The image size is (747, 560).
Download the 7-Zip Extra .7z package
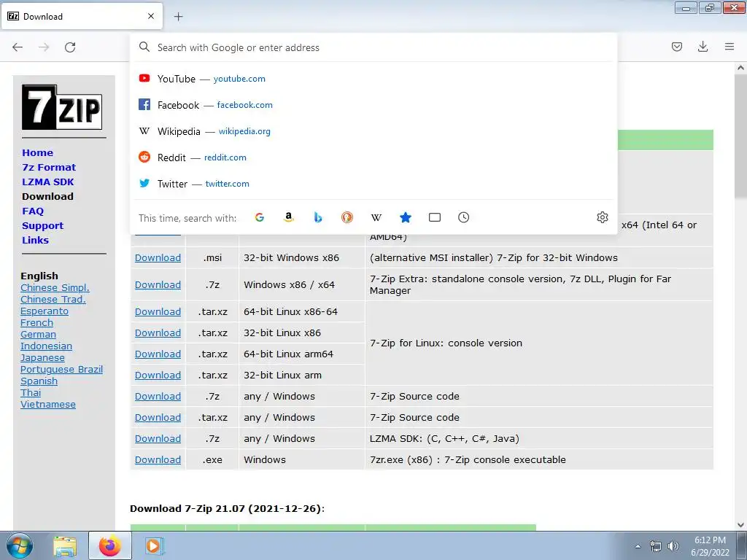click(158, 285)
